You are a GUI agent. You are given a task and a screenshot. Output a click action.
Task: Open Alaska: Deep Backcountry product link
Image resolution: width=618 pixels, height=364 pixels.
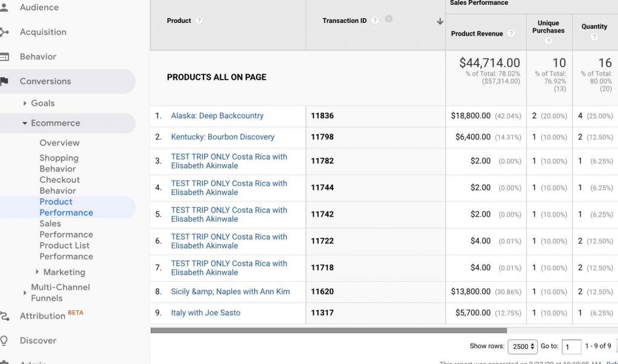(217, 116)
